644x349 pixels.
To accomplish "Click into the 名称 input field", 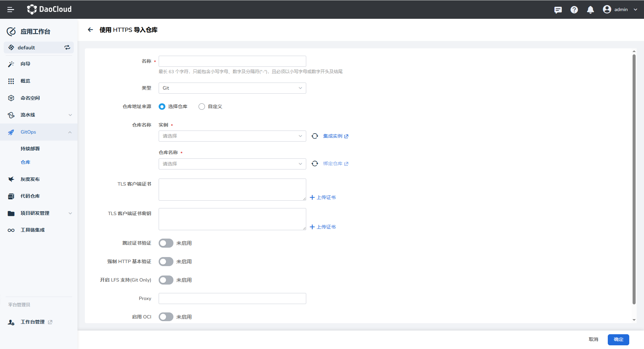I will [x=232, y=61].
